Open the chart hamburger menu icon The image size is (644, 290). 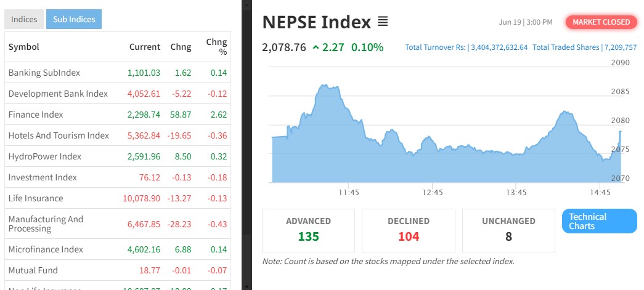click(x=383, y=22)
